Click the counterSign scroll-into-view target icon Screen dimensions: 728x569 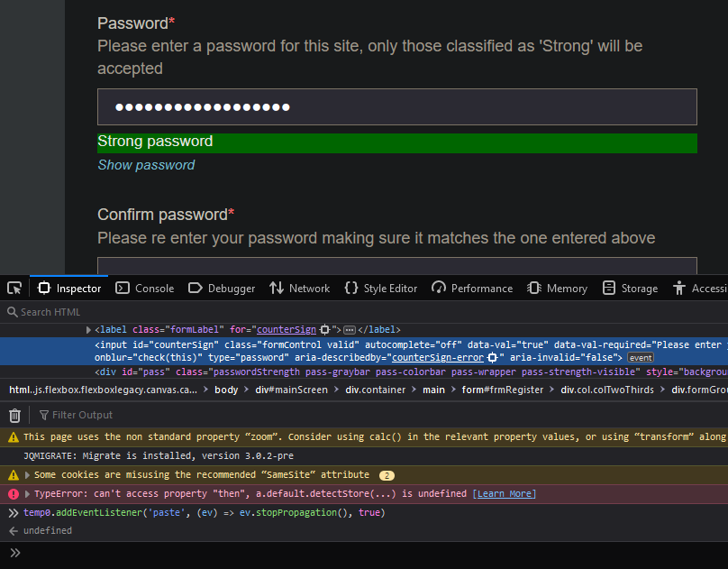pyautogui.click(x=325, y=330)
